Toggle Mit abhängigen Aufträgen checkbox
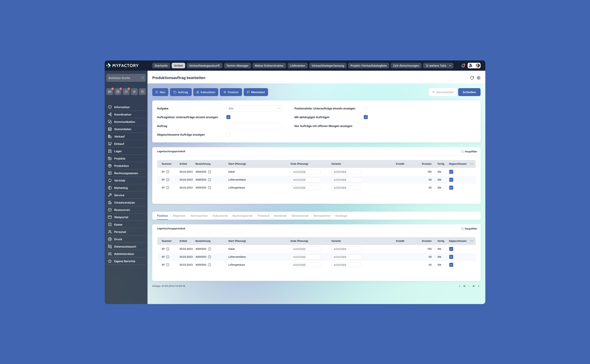590x364 pixels. [366, 117]
